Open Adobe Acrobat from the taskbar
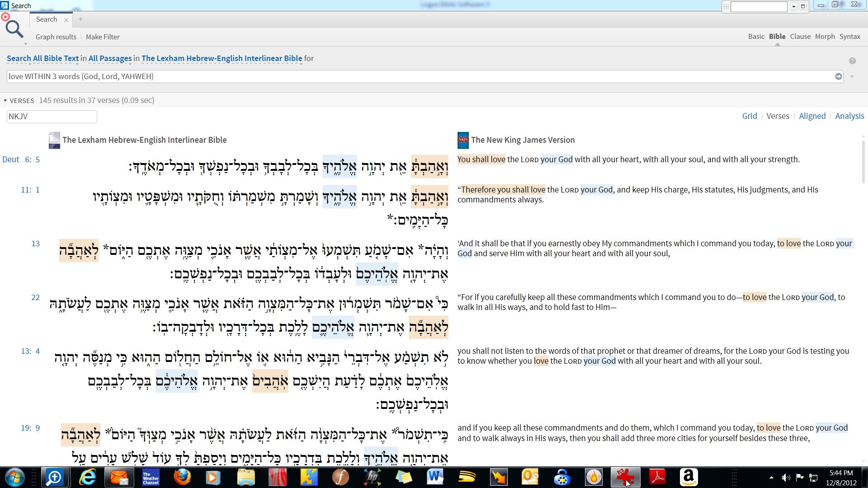This screenshot has width=868, height=488. click(657, 478)
